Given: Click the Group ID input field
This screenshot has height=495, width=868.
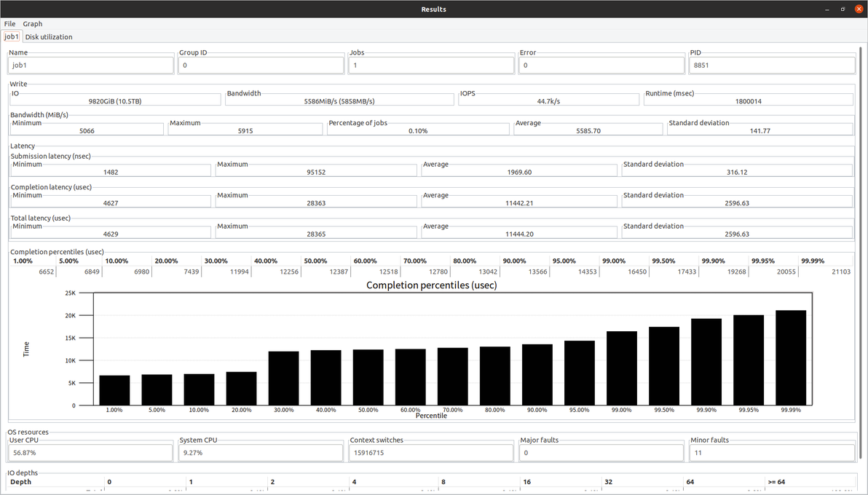Looking at the screenshot, I should click(261, 66).
